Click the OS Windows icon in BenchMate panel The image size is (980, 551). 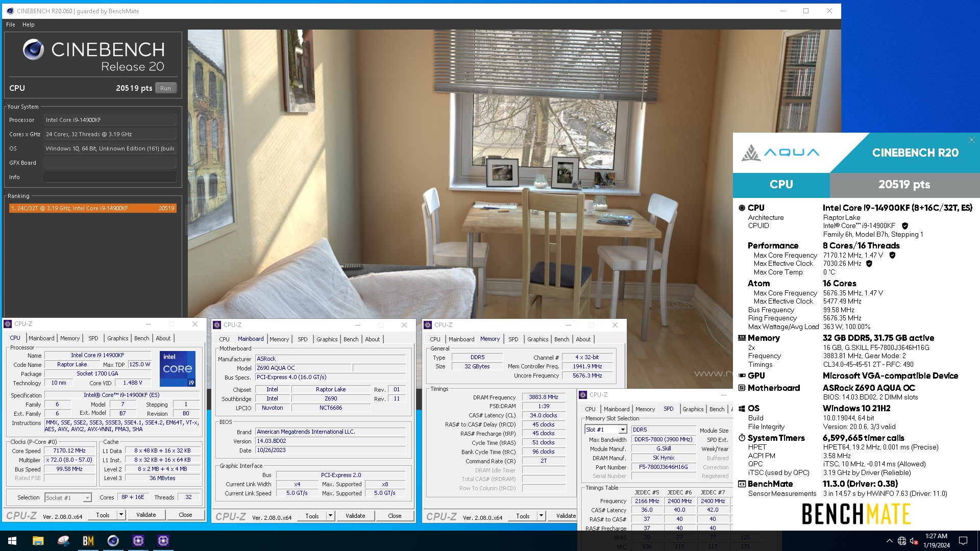pos(742,408)
